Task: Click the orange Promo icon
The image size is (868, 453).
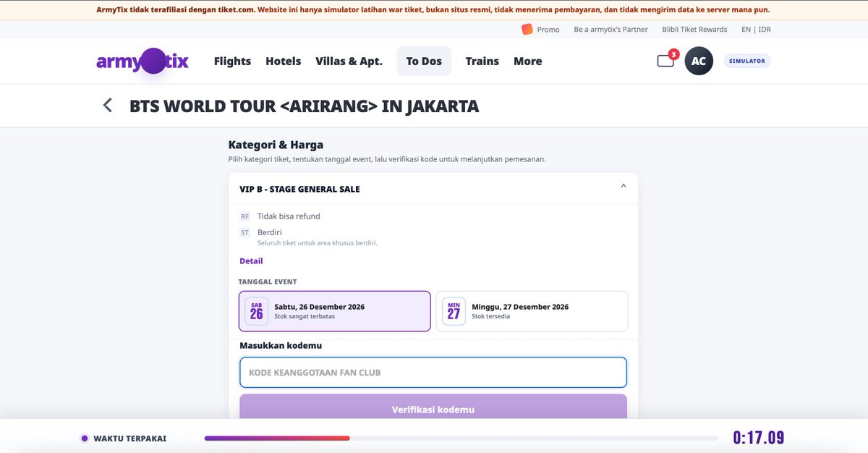Action: (x=527, y=30)
